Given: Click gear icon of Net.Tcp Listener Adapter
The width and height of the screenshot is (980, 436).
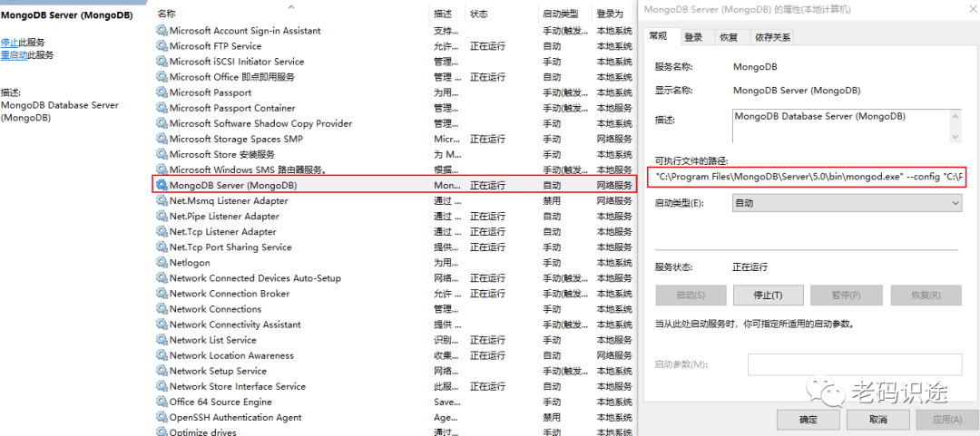Looking at the screenshot, I should pos(162,232).
